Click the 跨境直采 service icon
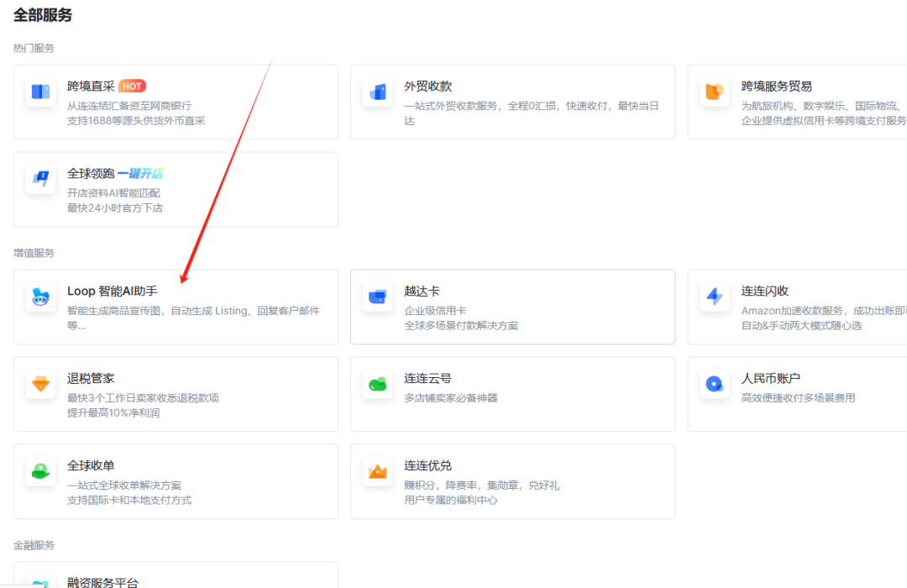The image size is (907, 588). [x=40, y=92]
